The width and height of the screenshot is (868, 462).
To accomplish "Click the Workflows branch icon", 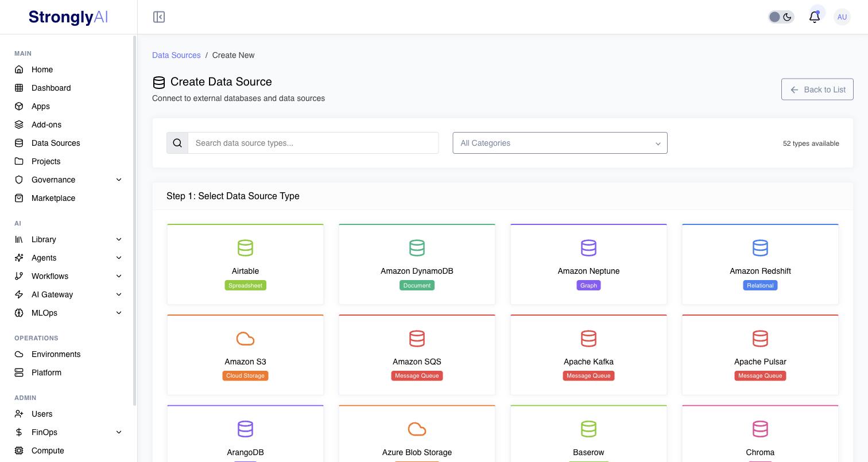I will coord(19,276).
